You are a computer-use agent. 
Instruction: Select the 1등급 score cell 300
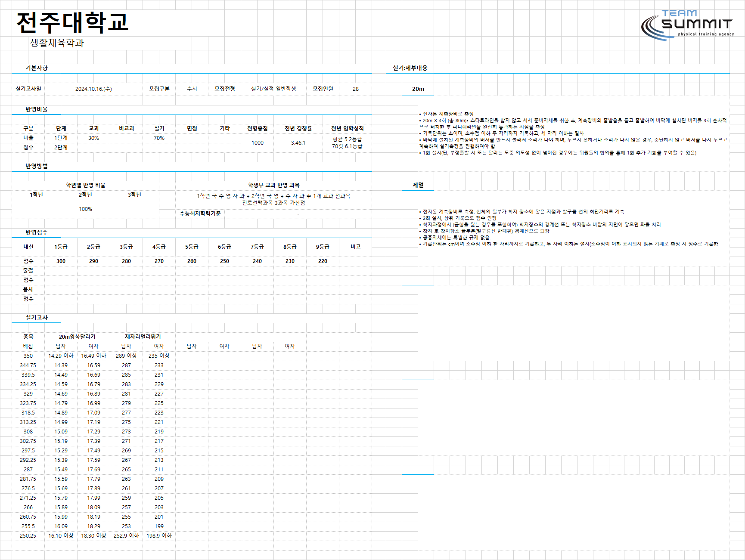61,261
